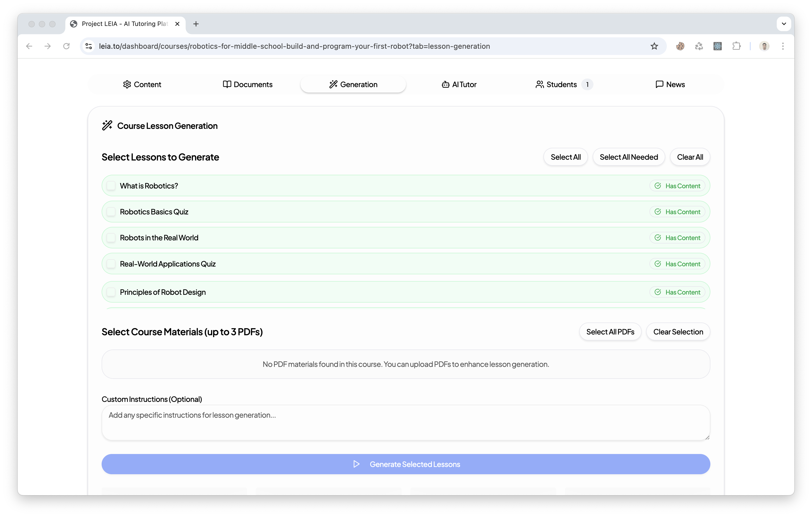The width and height of the screenshot is (812, 517).
Task: Click Generate Selected Lessons button
Action: (x=406, y=464)
